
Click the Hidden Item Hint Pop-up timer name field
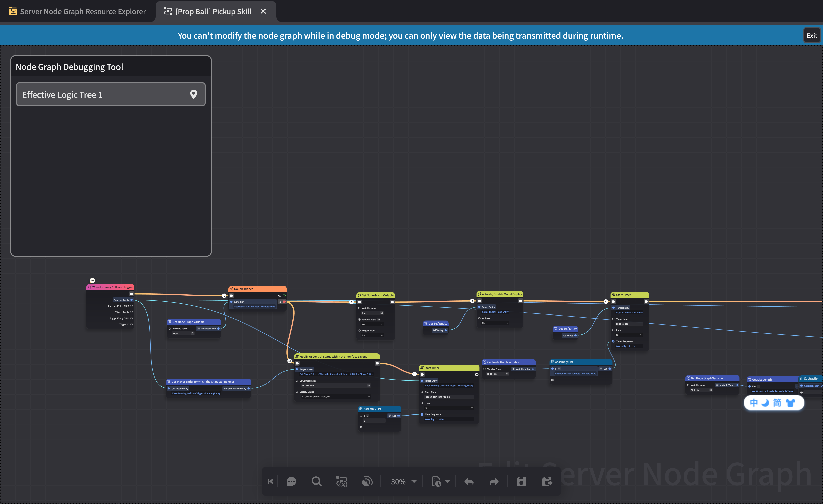click(x=449, y=397)
